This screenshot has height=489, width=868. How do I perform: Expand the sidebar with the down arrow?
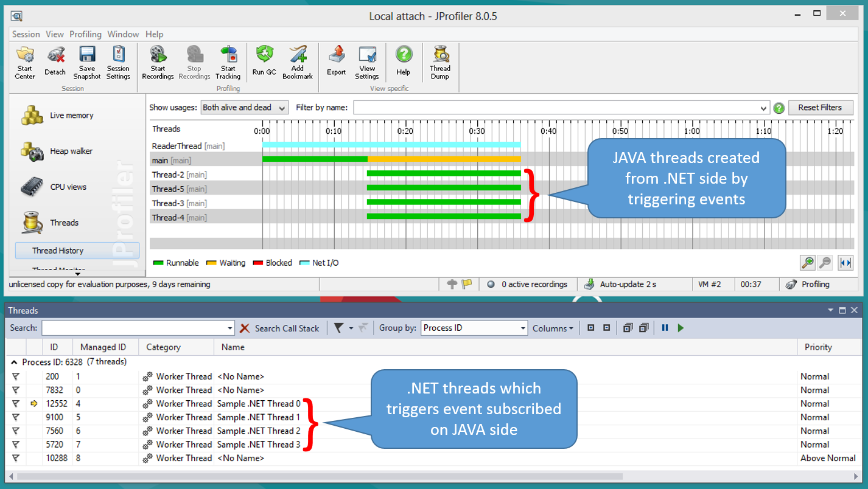pyautogui.click(x=77, y=274)
